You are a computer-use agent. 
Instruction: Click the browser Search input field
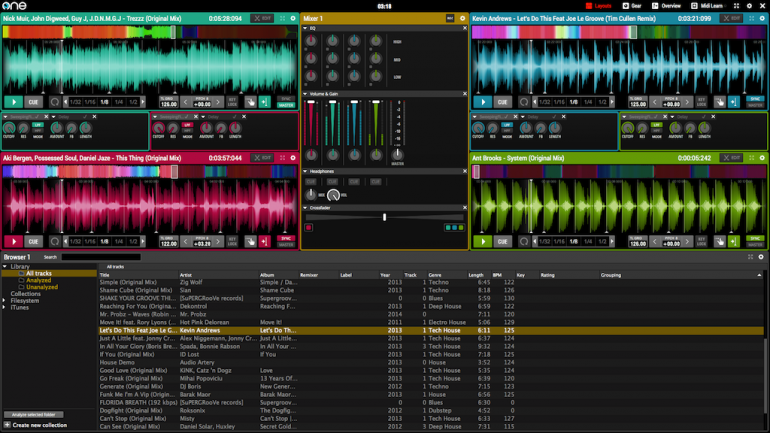[101, 257]
